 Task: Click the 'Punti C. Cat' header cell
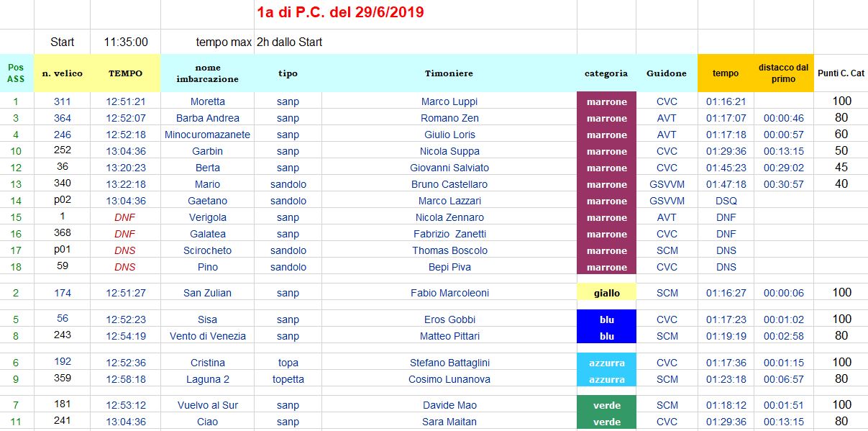click(x=841, y=73)
